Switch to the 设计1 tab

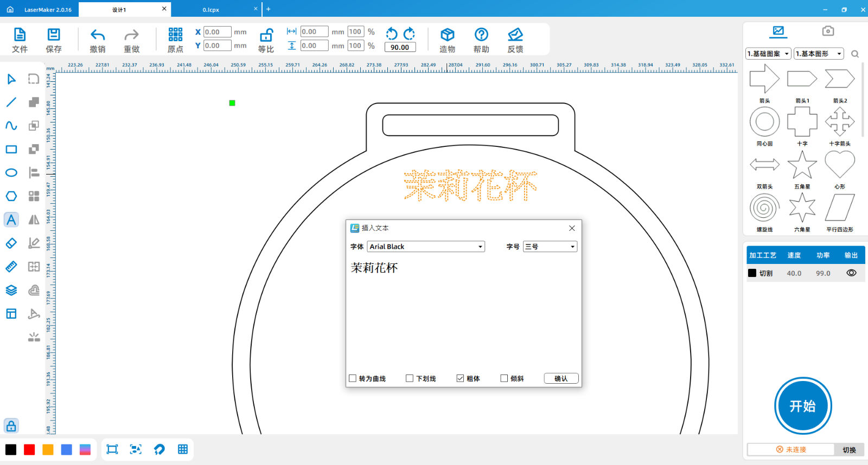tap(119, 10)
